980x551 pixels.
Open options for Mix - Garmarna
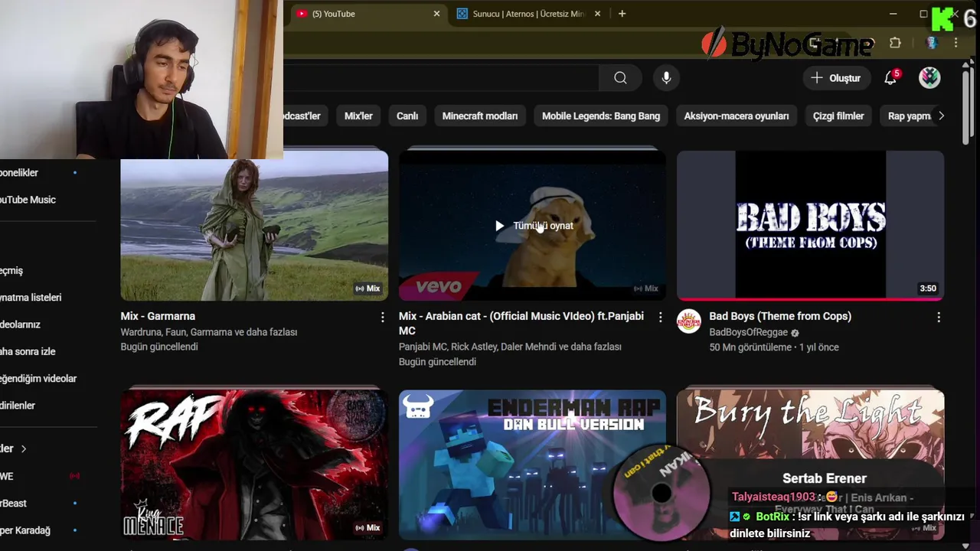tap(383, 317)
